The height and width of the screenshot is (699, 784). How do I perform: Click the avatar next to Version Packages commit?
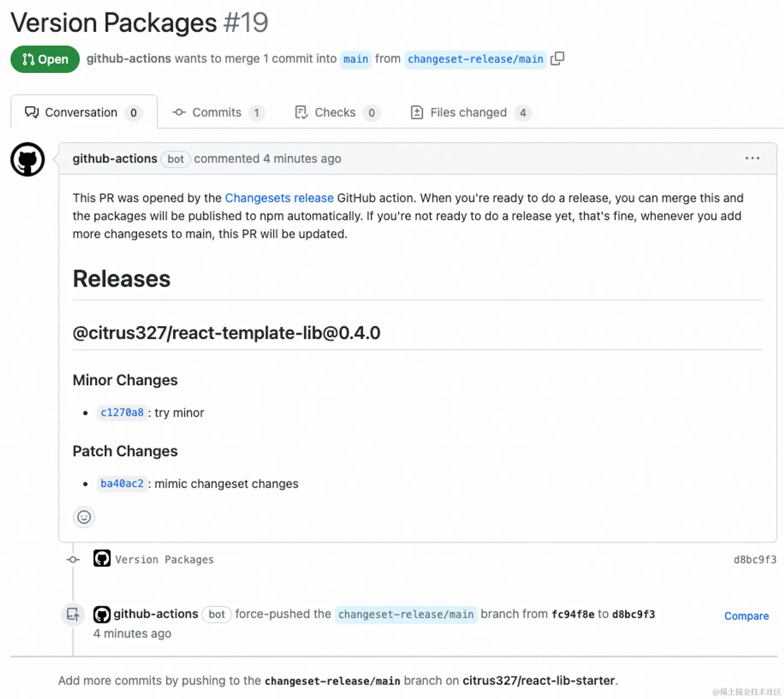(x=102, y=559)
